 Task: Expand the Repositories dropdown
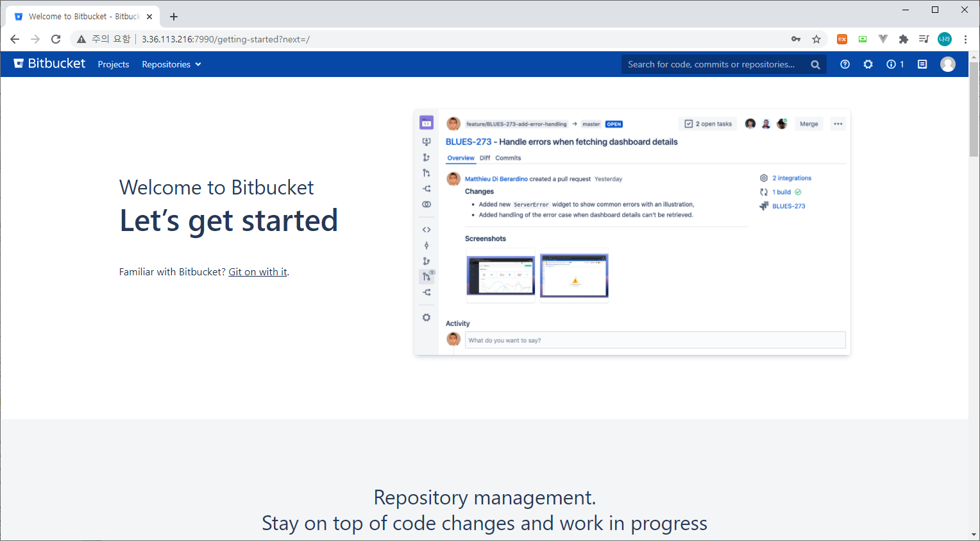(171, 64)
